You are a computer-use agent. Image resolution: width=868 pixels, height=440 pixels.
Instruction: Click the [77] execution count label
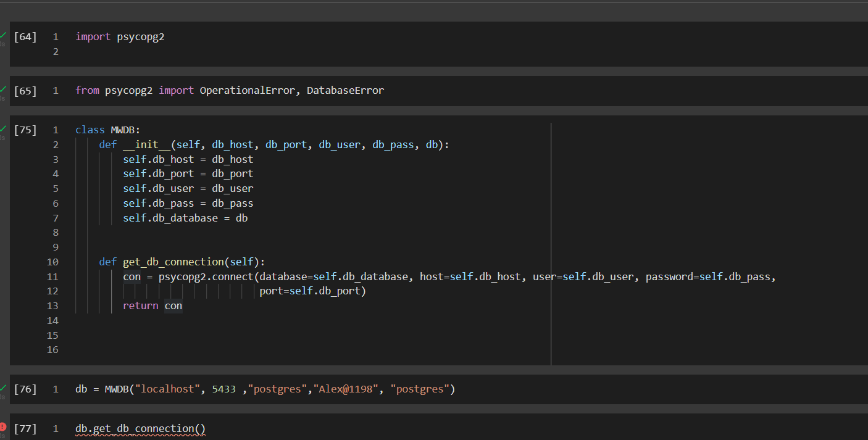[x=25, y=429]
